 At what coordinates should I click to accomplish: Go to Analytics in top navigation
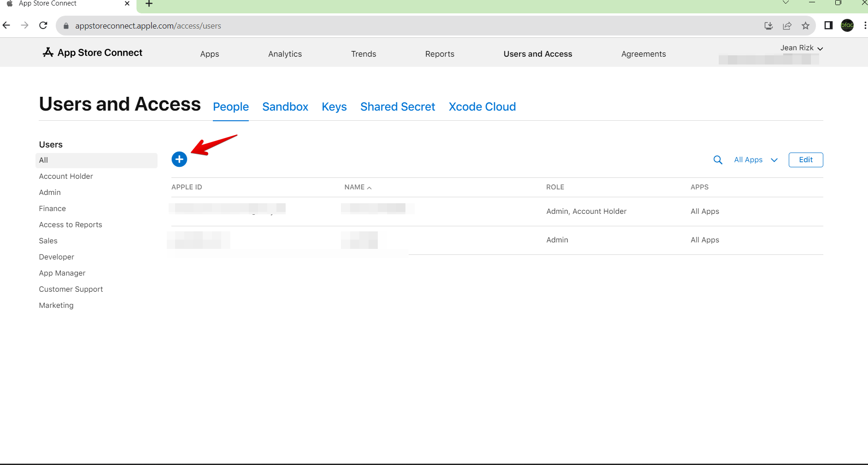(285, 54)
